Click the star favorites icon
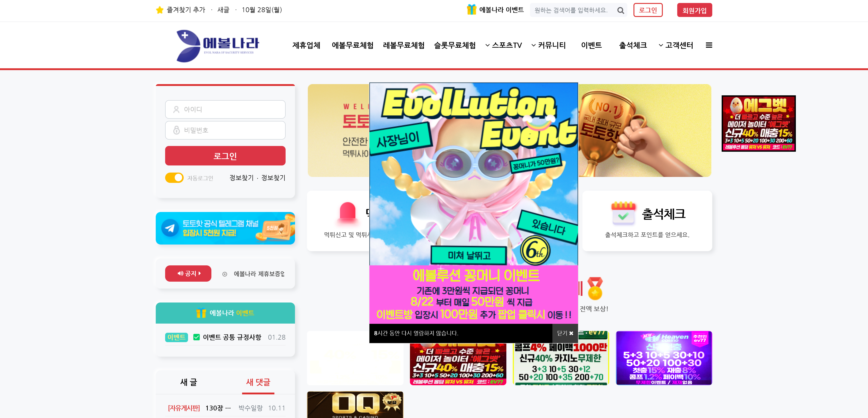Image resolution: width=868 pixels, height=418 pixels. click(160, 10)
